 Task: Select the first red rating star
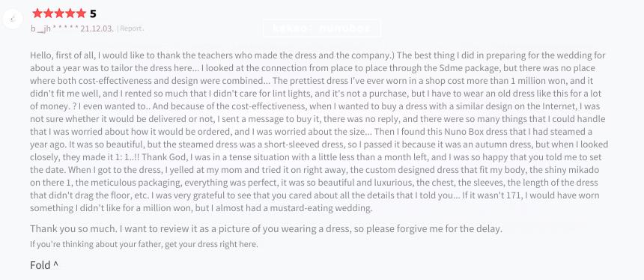(37, 13)
